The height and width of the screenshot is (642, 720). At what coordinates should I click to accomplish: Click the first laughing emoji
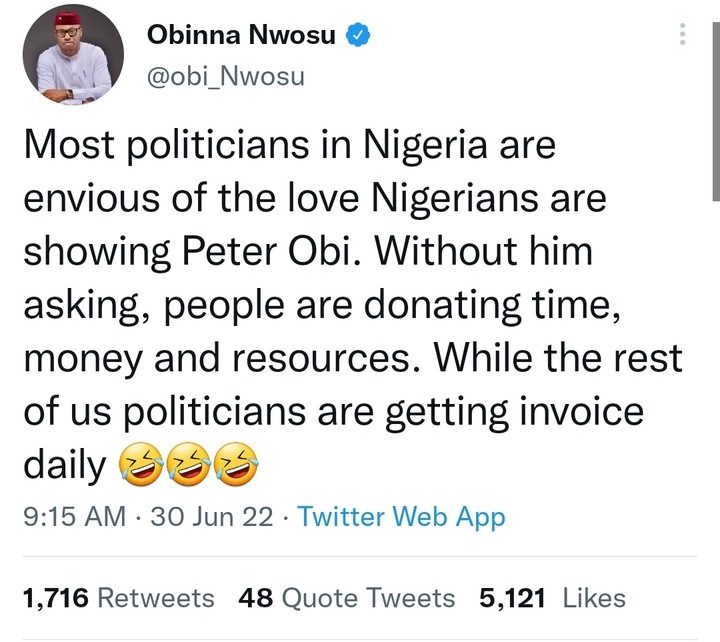(139, 466)
